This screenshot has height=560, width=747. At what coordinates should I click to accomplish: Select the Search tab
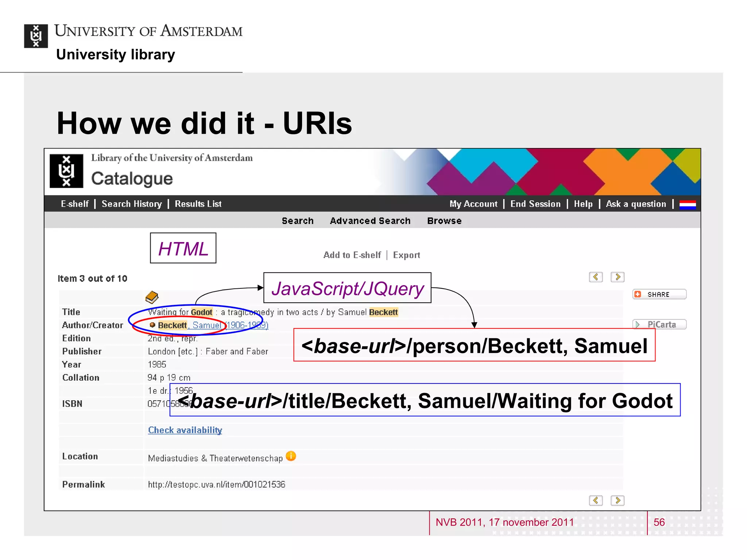(x=298, y=221)
